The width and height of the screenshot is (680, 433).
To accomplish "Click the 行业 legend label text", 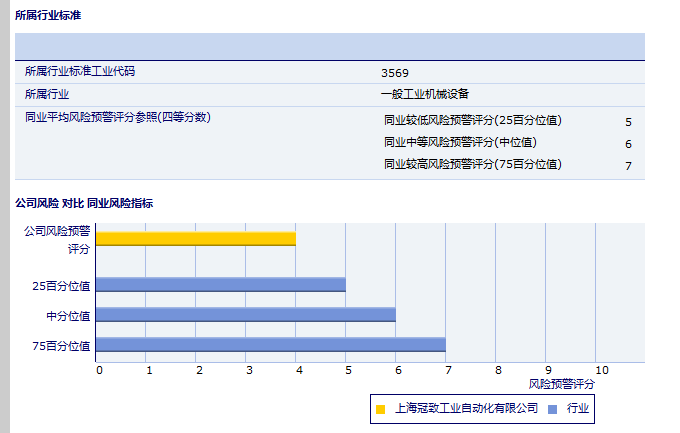I will 578,408.
